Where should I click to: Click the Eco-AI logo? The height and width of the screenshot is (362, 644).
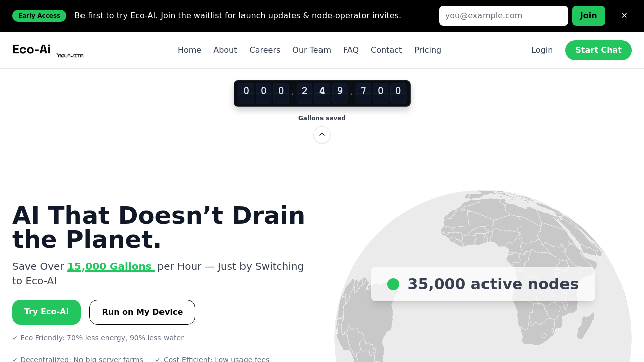tap(31, 49)
